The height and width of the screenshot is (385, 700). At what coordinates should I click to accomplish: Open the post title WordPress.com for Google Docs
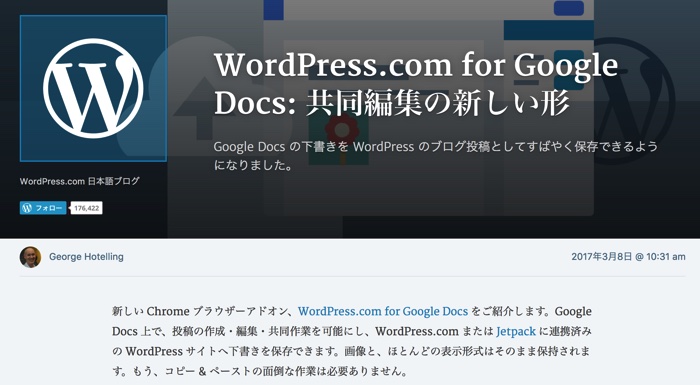(416, 84)
